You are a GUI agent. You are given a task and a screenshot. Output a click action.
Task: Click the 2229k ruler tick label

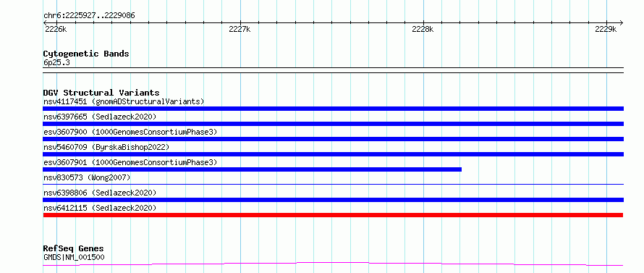pyautogui.click(x=606, y=29)
